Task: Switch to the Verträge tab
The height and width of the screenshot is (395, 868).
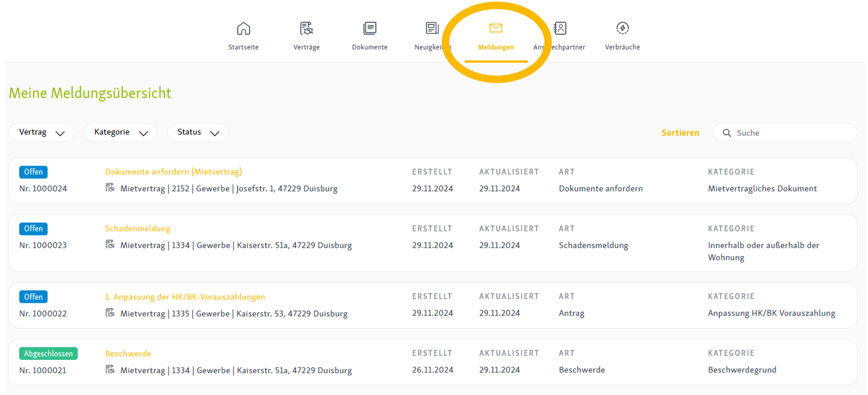Action: pos(307,47)
